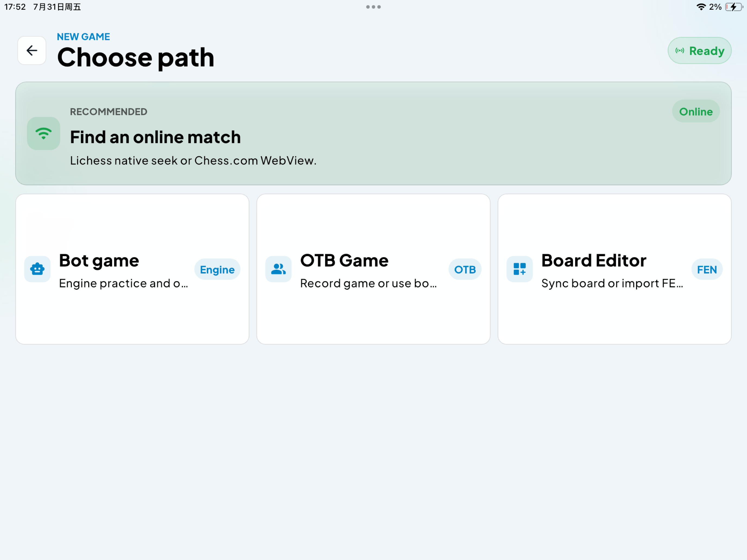This screenshot has height=560, width=747.
Task: Select the robot Bot game icon
Action: point(37,269)
